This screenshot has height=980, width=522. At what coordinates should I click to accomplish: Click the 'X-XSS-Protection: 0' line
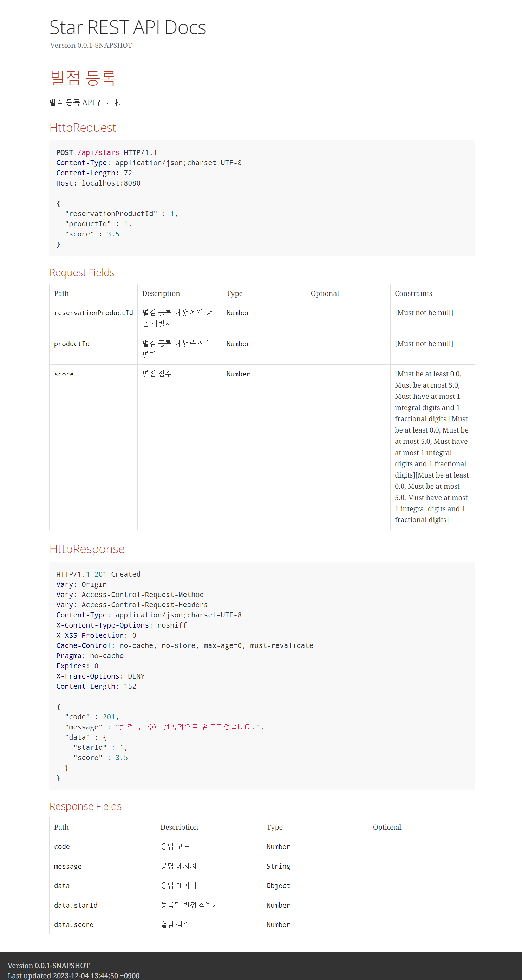click(96, 635)
